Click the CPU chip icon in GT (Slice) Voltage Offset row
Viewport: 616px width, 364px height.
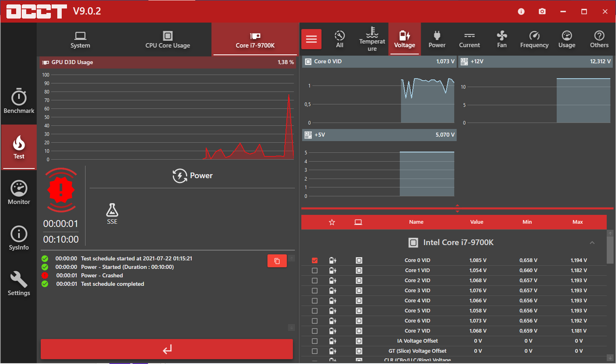point(359,351)
